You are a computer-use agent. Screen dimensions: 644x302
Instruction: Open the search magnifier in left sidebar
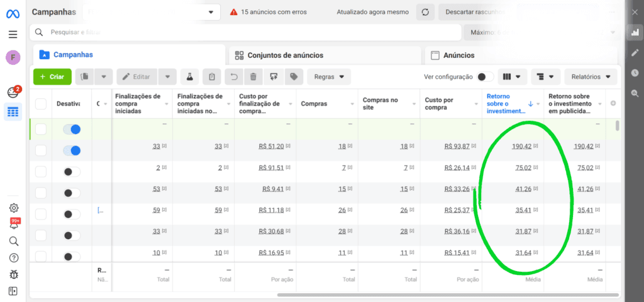click(13, 241)
